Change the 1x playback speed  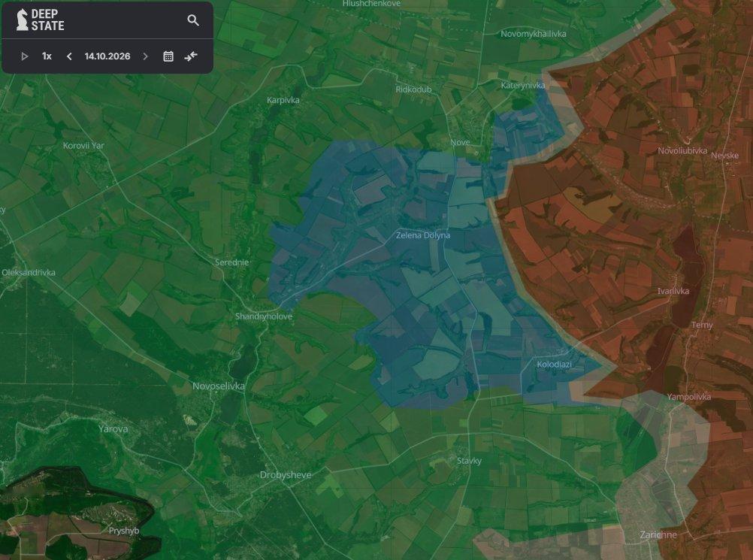pos(47,56)
